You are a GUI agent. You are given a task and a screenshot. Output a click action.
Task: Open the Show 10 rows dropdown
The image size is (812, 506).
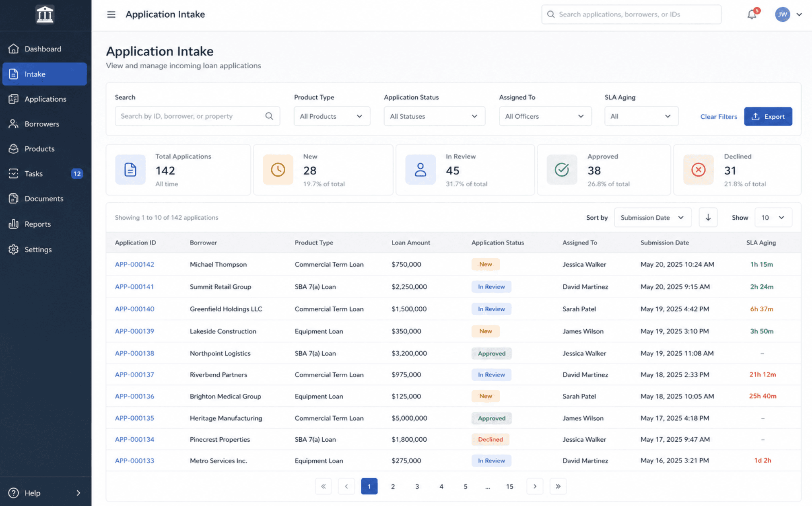pyautogui.click(x=773, y=218)
